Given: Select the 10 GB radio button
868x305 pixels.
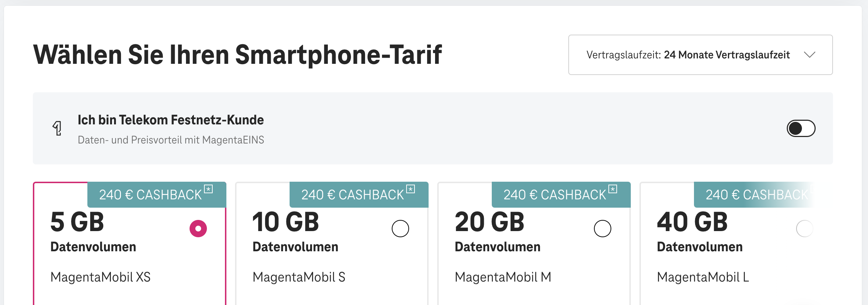Looking at the screenshot, I should pyautogui.click(x=400, y=229).
